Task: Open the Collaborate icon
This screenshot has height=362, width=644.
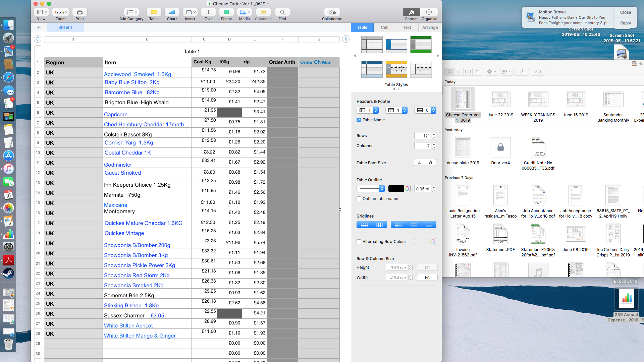Action: [332, 12]
